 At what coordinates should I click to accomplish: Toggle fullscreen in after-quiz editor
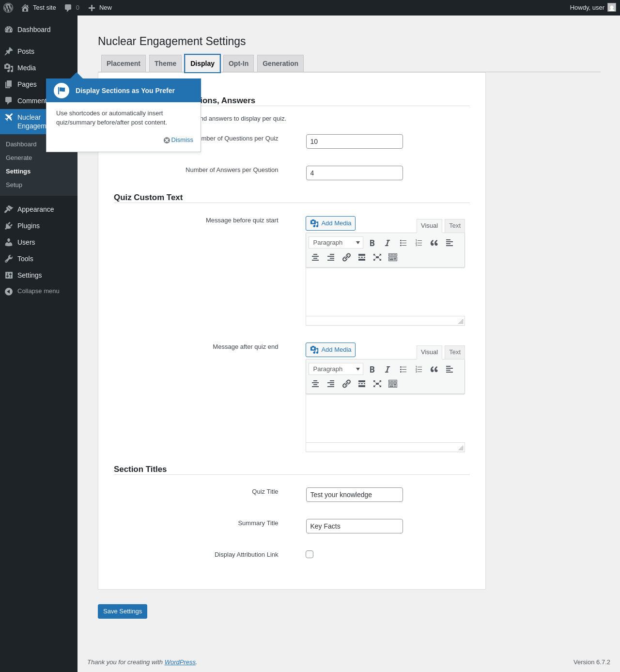(x=377, y=384)
